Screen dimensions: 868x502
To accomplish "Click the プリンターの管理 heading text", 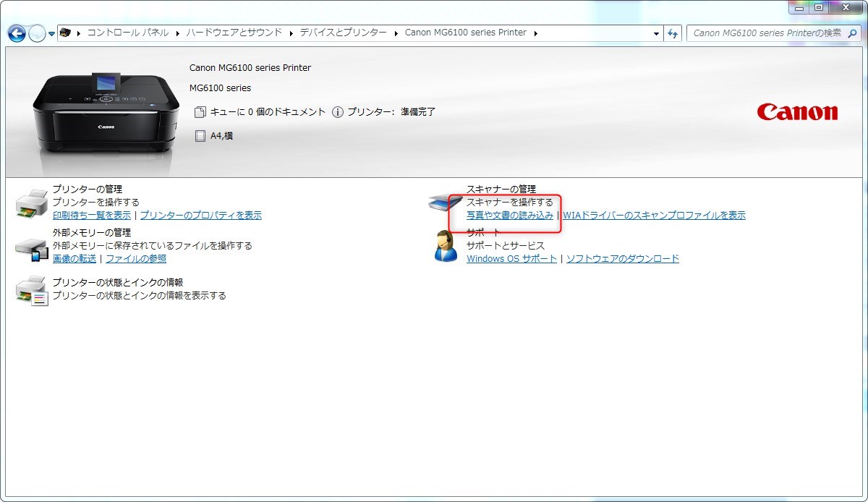I will (88, 190).
